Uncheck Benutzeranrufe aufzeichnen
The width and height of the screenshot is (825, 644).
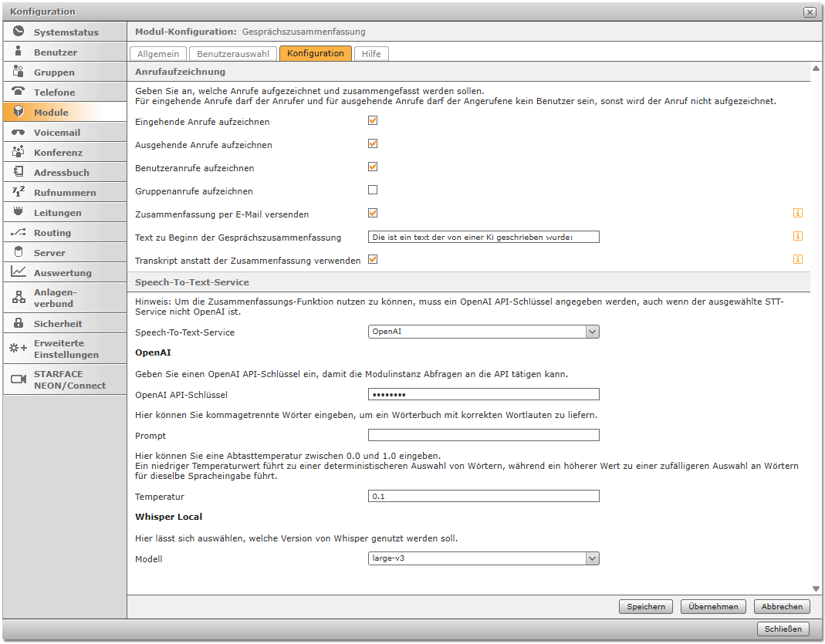point(373,167)
